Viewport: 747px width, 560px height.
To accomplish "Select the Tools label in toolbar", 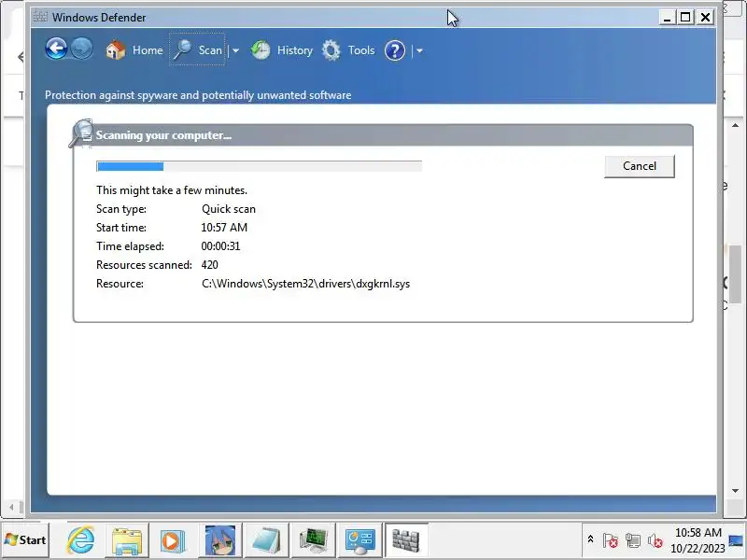I will [361, 50].
